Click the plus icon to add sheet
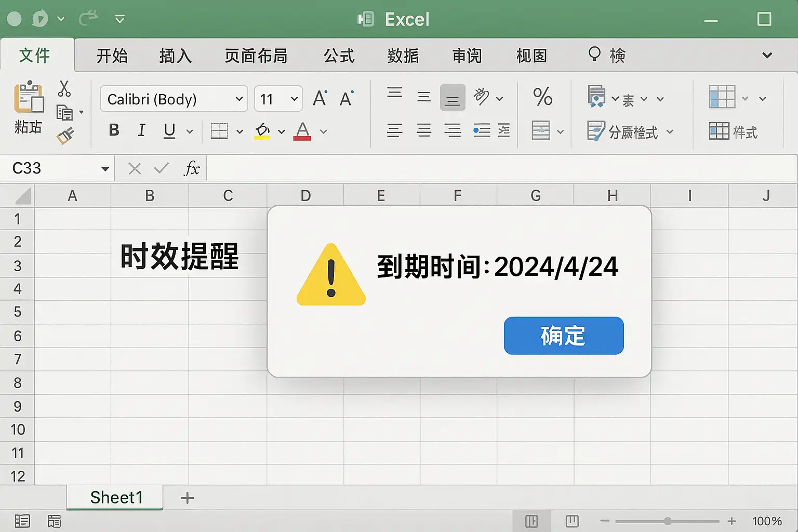Viewport: 798px width, 532px height. 187,498
